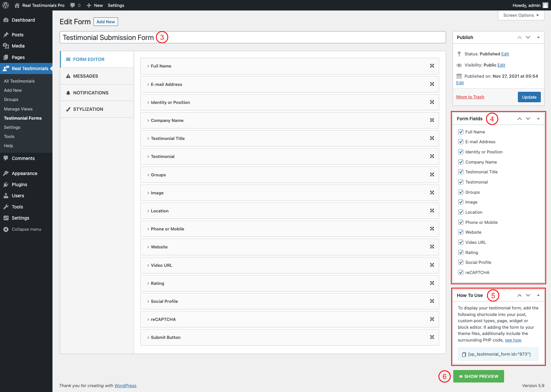The width and height of the screenshot is (551, 392).
Task: Click the move icon on Rating row
Action: (432, 283)
